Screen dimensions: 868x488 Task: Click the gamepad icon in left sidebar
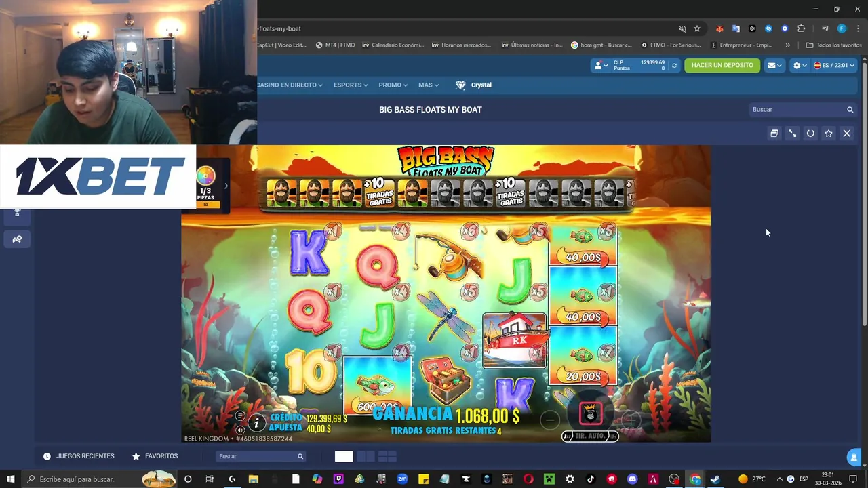point(17,239)
